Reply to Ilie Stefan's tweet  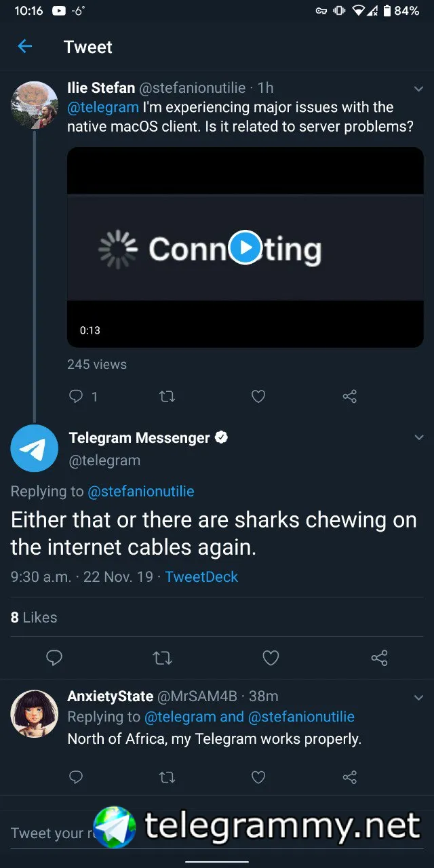coord(76,396)
